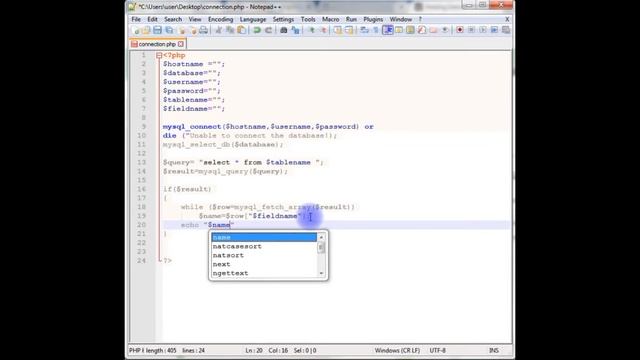Undo the last edit with green arrow
The width and height of the screenshot is (640, 360).
pos(257,30)
